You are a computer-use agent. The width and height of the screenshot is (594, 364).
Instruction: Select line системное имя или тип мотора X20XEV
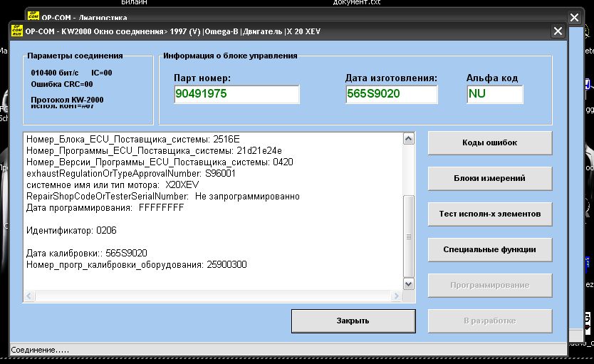pyautogui.click(x=113, y=184)
